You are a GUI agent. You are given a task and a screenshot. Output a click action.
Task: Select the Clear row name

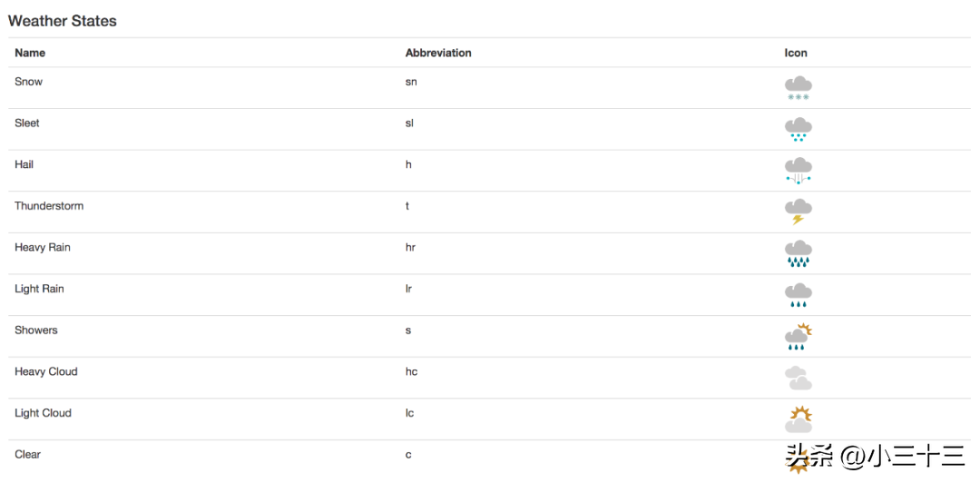27,454
